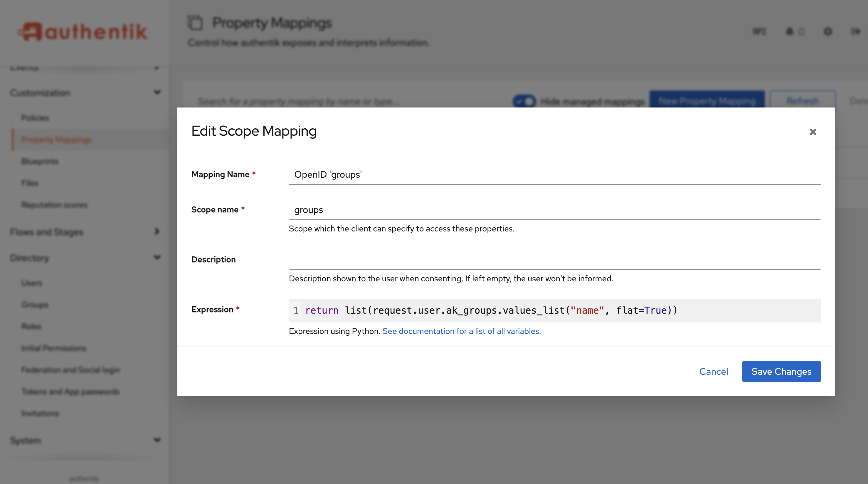Open Reputation scores in the sidebar

54,205
